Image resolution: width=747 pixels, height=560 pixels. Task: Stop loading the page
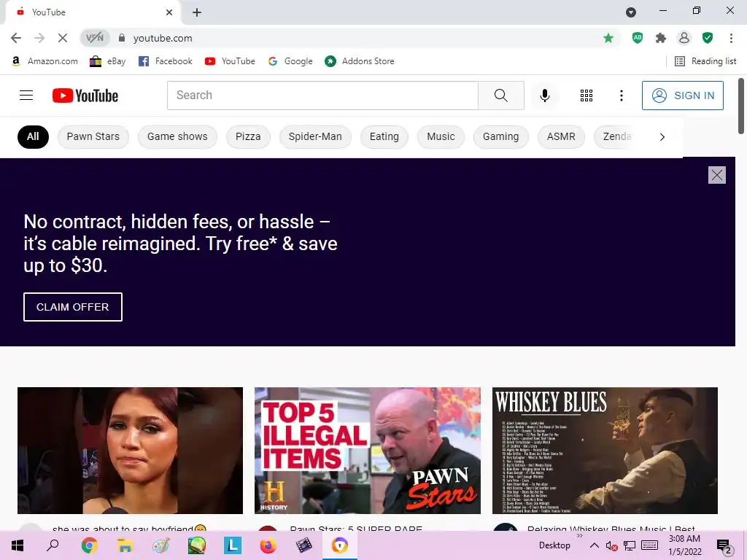tap(63, 38)
